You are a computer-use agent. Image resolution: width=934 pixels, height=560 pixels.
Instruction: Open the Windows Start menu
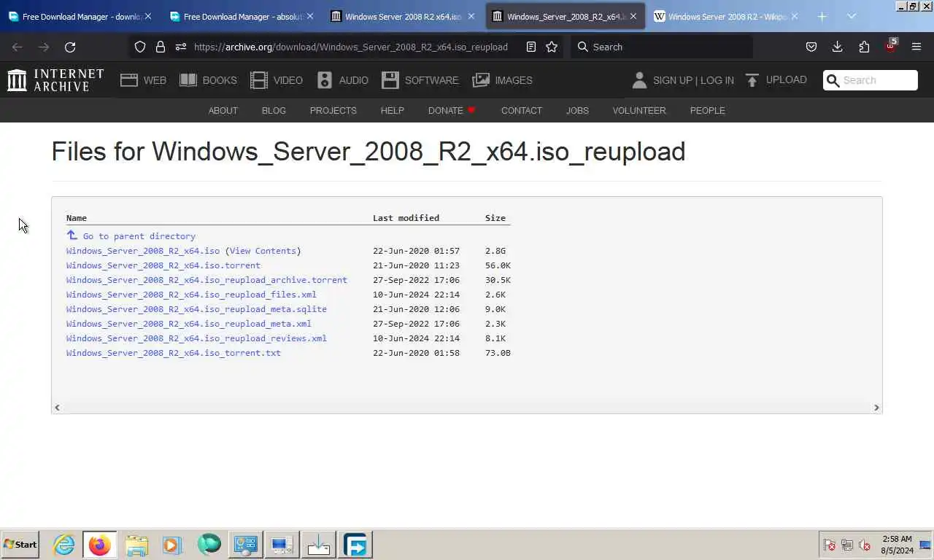point(20,545)
